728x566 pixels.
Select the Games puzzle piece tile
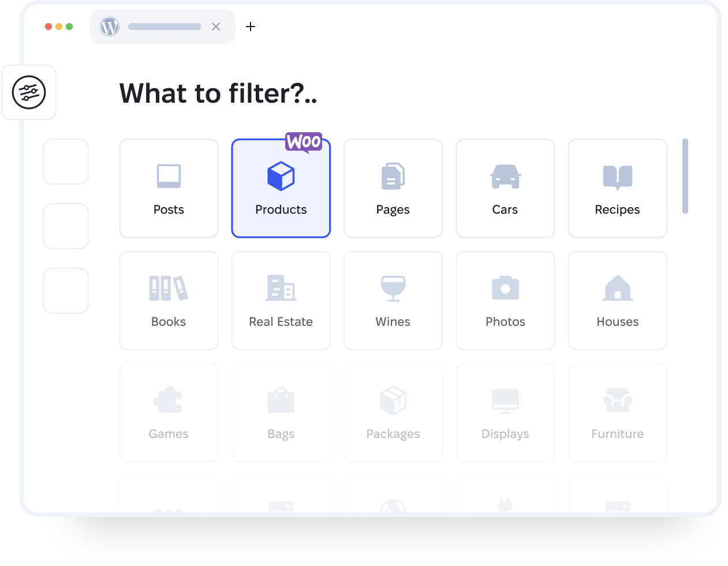(169, 413)
